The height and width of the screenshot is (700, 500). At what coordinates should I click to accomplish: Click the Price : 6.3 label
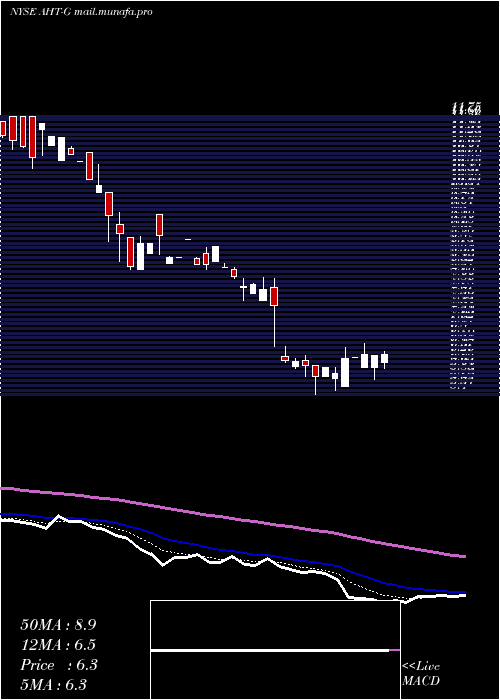click(59, 665)
